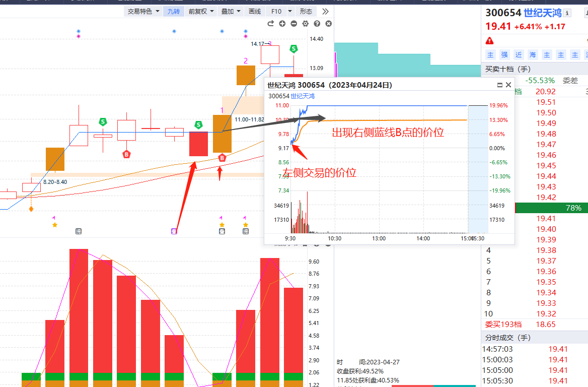Click the 委买193档 row label
The width and height of the screenshot is (588, 387).
click(503, 325)
